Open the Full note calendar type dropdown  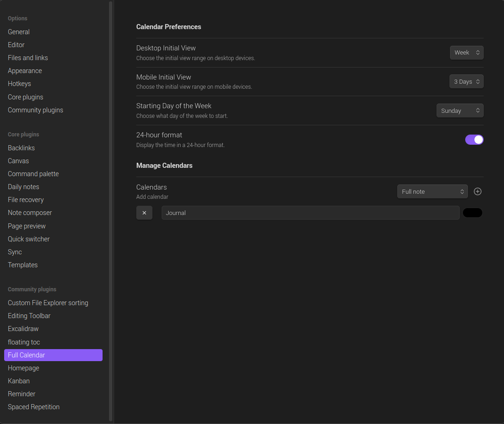point(432,191)
